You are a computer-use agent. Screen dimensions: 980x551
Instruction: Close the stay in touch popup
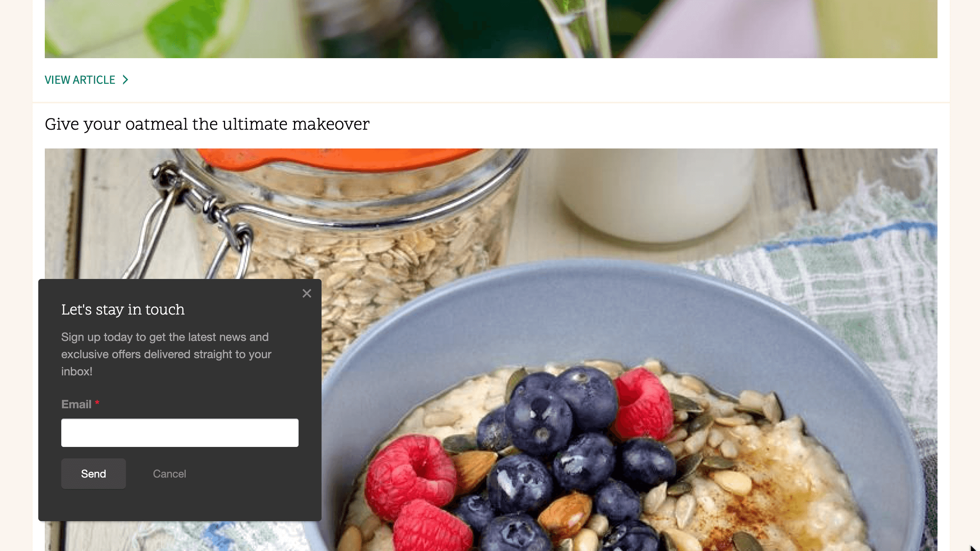(x=307, y=293)
